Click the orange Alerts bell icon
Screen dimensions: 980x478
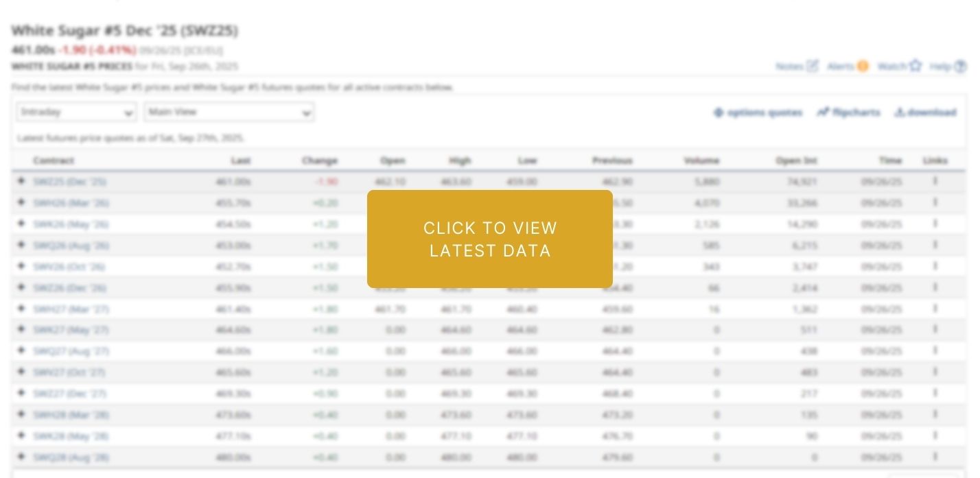[x=862, y=66]
